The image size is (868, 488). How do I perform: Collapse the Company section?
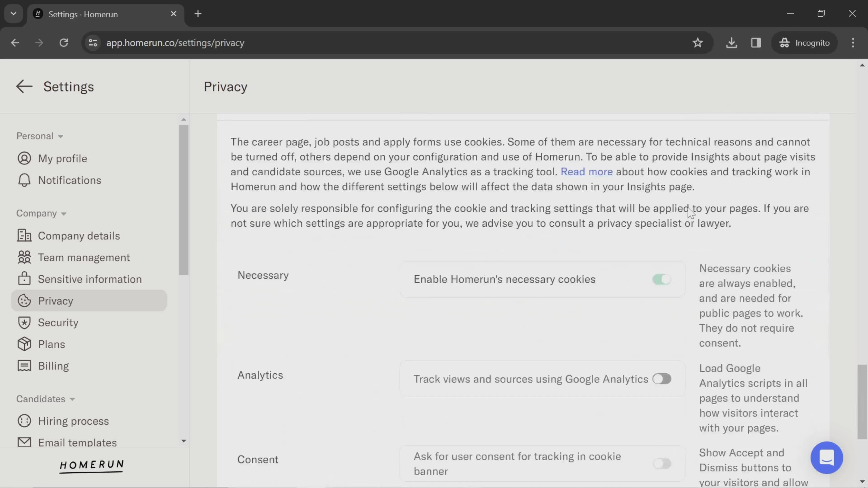coord(41,213)
